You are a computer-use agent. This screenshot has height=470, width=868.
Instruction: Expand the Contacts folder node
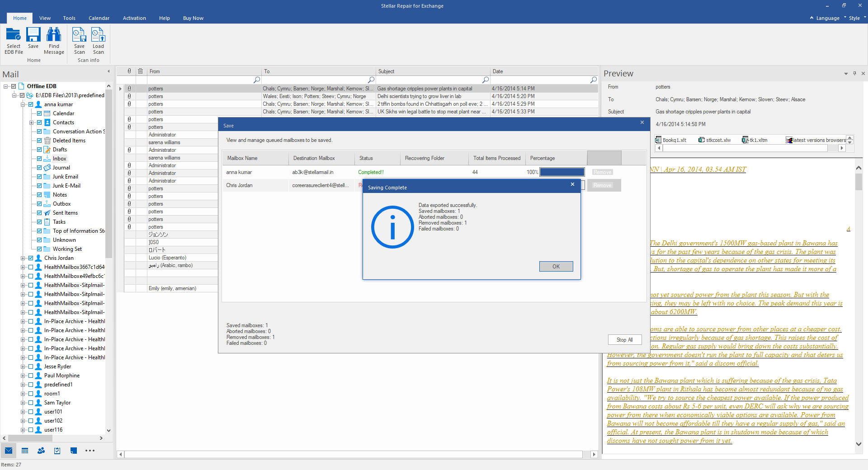coord(31,122)
